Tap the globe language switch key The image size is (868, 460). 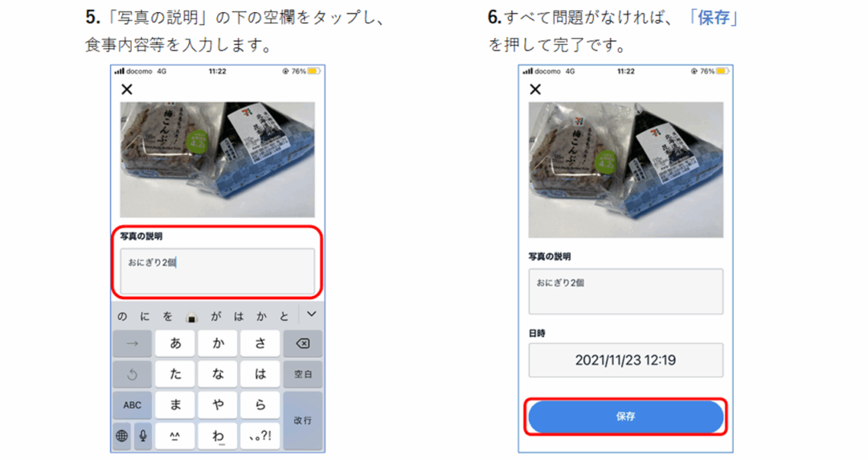click(x=122, y=436)
